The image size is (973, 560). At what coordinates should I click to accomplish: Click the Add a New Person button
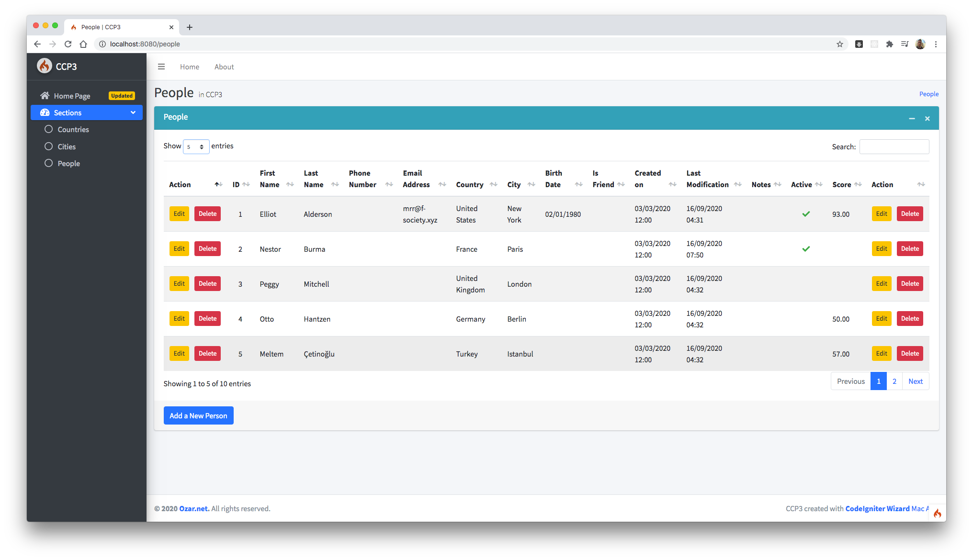[x=198, y=415]
